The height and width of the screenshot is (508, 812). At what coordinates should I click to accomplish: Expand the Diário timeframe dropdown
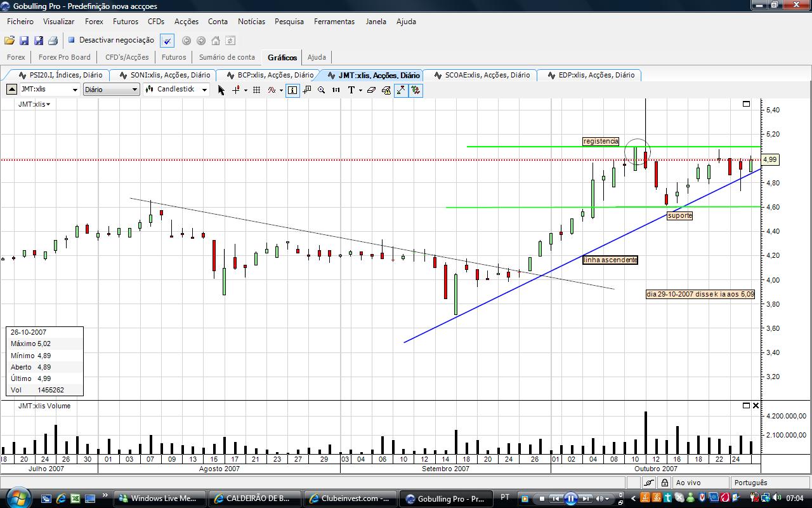tap(134, 90)
